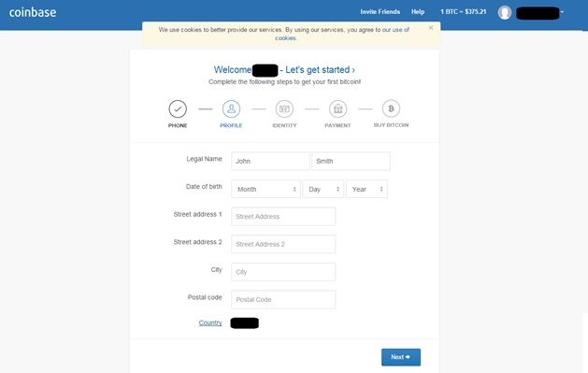Open the Help menu item

coord(418,11)
